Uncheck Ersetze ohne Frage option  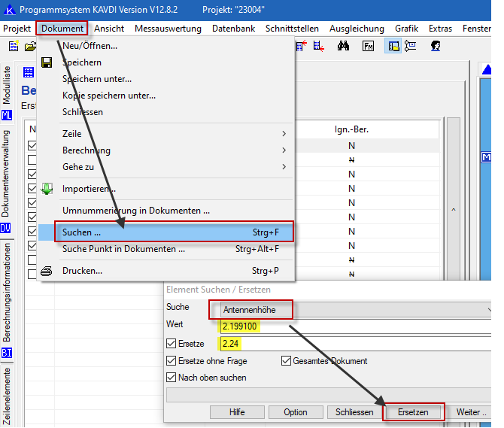(x=171, y=361)
